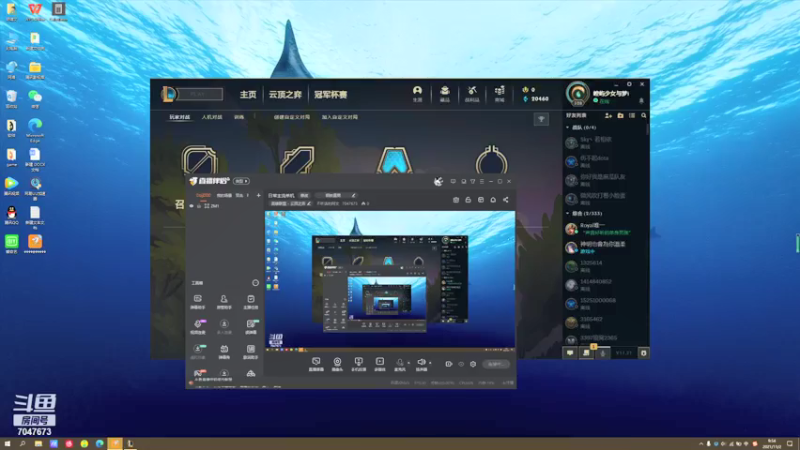Open friend 1414840852 in friends list
800x450 pixels.
(605, 285)
